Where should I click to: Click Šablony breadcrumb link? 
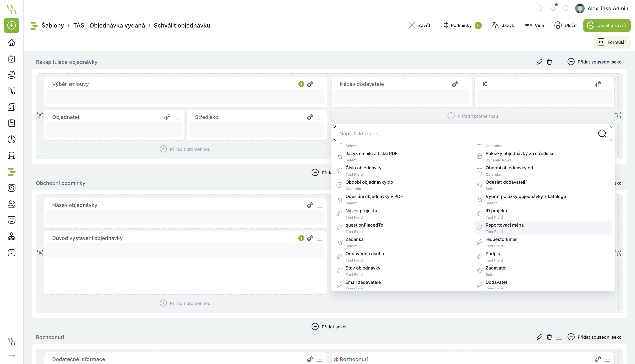point(53,25)
